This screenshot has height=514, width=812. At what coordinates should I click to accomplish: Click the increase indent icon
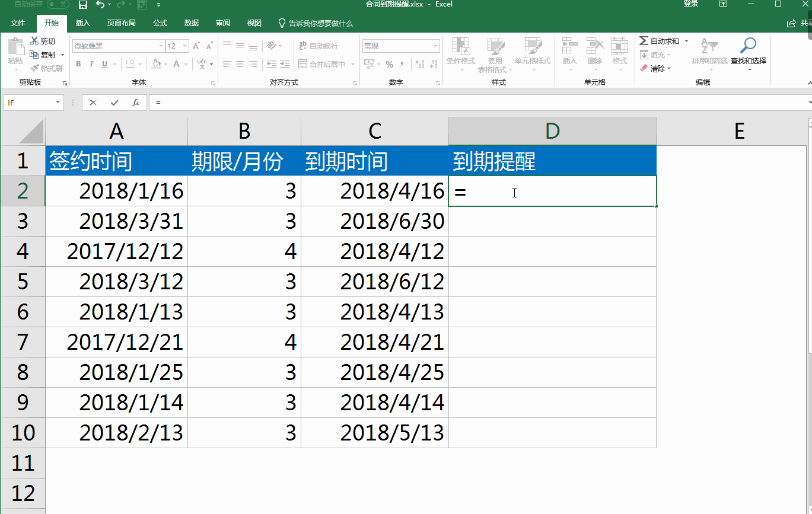[285, 64]
